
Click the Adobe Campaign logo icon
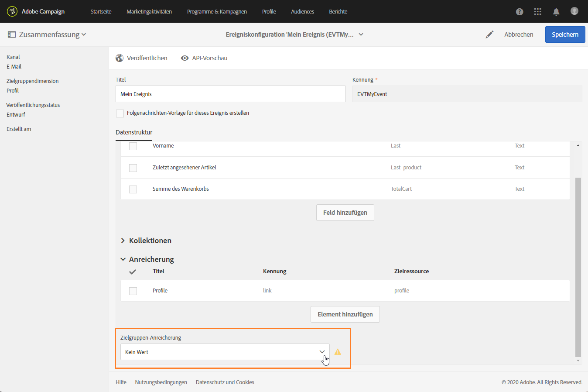[12, 11]
